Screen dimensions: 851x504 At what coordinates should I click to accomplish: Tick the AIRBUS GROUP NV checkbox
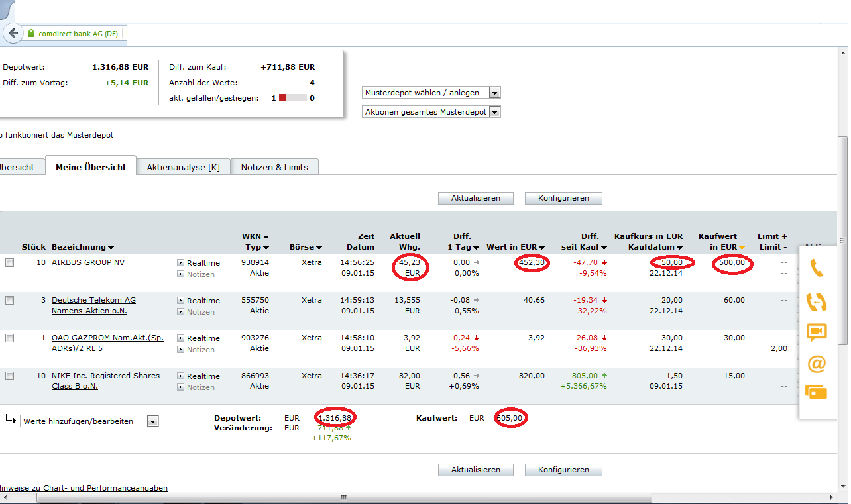[9, 263]
